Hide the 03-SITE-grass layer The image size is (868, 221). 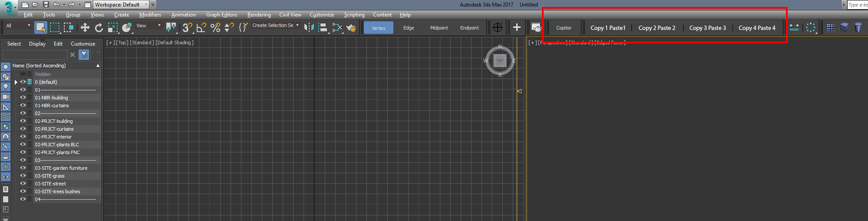point(23,176)
